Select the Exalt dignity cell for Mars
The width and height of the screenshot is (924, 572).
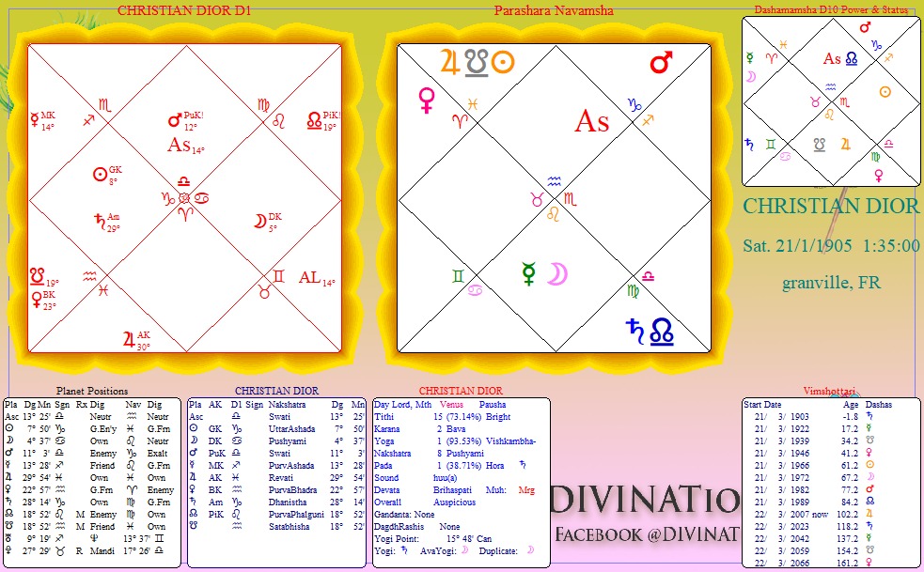click(x=157, y=453)
